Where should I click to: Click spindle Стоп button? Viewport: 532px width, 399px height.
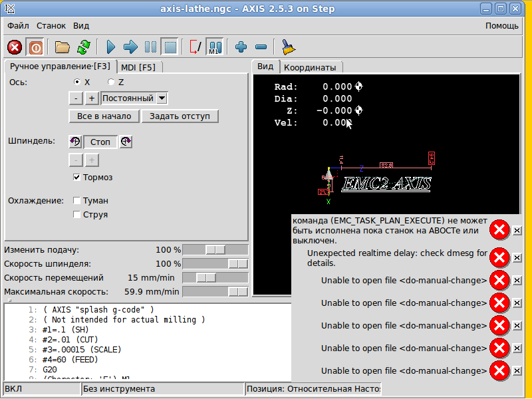[100, 142]
